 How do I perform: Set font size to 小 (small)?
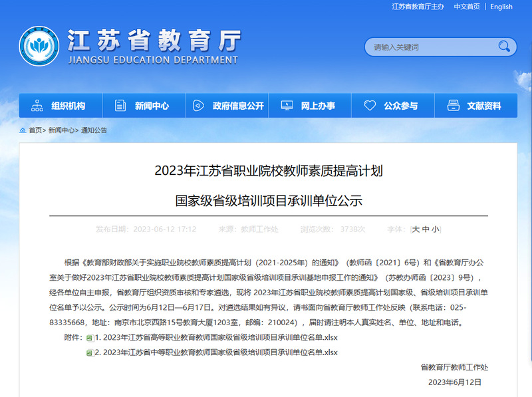[435, 229]
